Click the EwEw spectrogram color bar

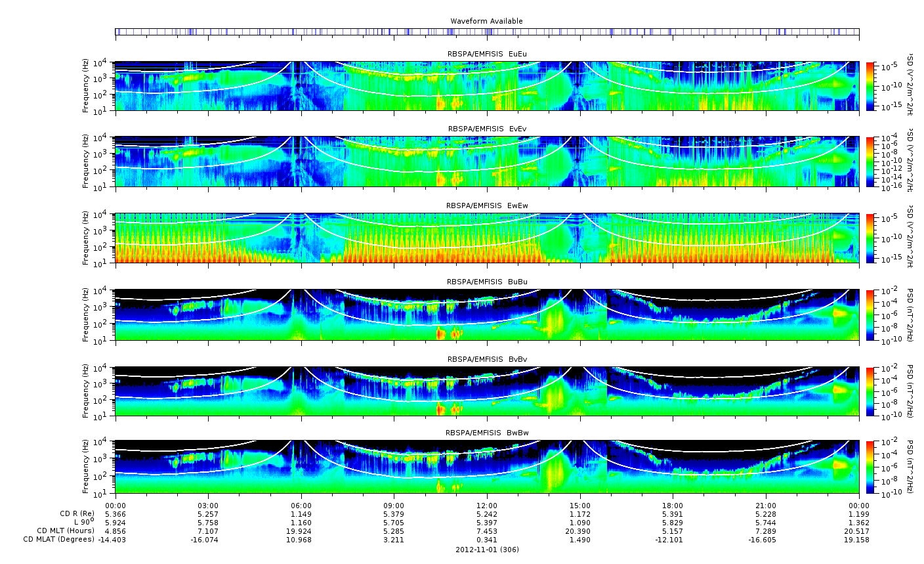[870, 238]
